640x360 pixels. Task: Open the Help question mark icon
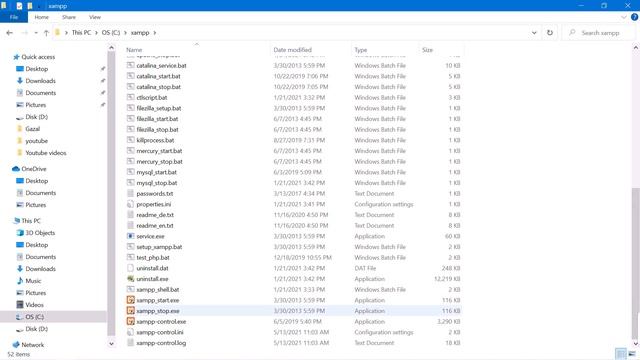click(x=634, y=17)
